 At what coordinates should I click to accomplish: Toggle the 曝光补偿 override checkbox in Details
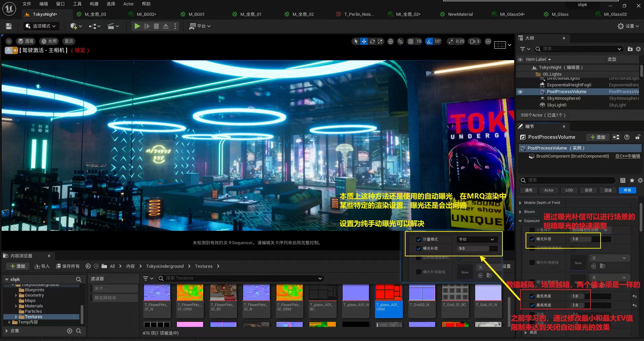click(532, 239)
